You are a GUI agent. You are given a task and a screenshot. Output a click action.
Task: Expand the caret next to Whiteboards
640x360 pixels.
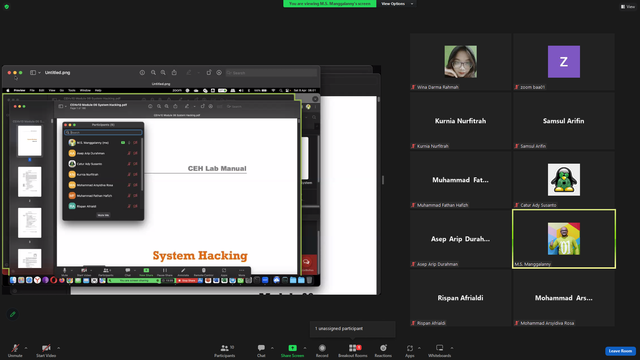coord(452,348)
